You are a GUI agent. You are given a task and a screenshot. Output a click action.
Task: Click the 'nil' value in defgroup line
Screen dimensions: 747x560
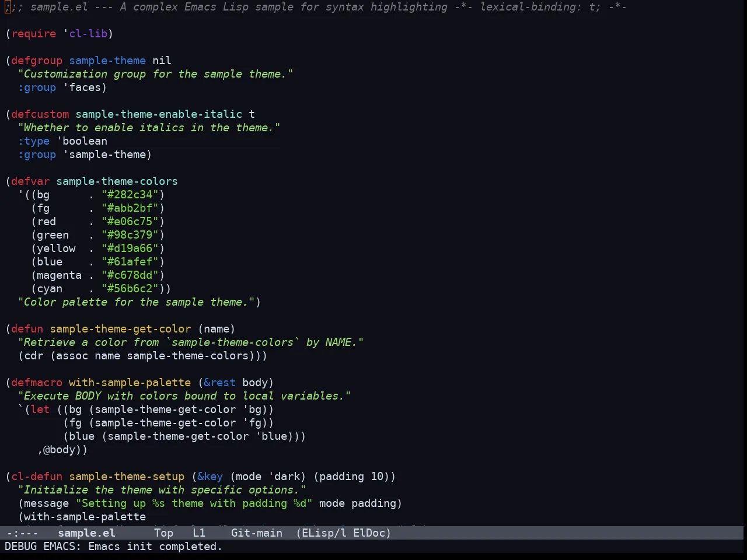point(162,61)
